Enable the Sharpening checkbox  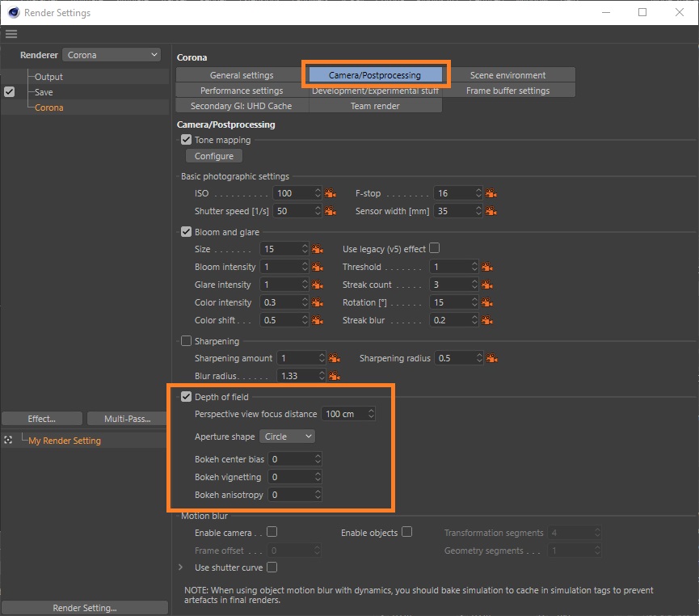point(187,341)
